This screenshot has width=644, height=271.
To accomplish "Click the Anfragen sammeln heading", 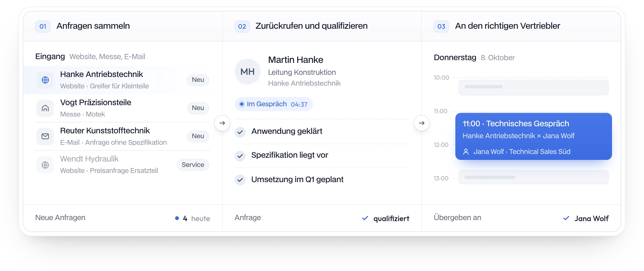I will 93,26.
